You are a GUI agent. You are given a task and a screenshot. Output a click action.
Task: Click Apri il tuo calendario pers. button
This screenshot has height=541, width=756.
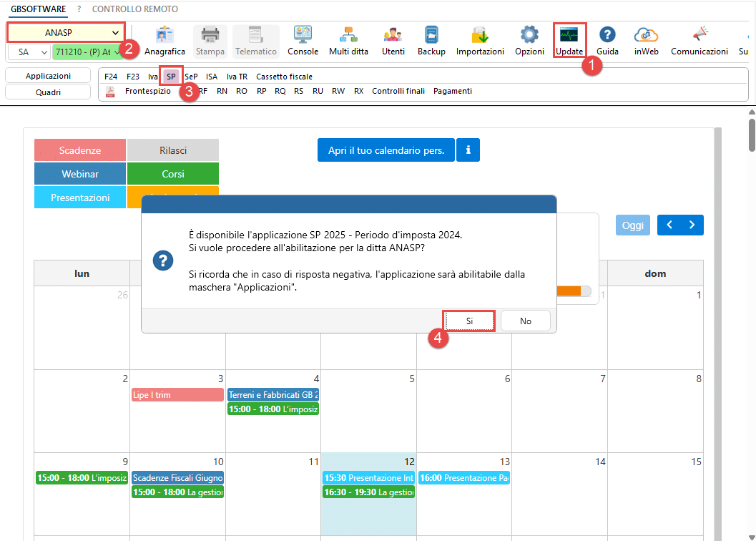click(386, 150)
